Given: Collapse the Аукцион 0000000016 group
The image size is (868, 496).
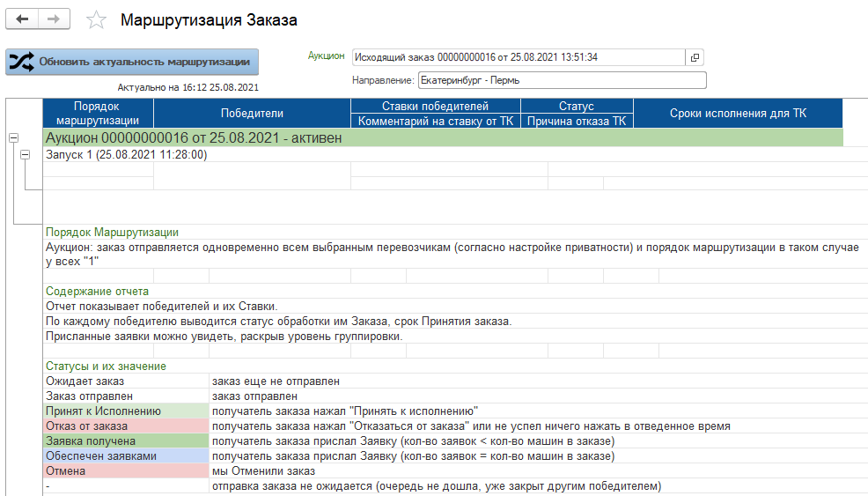Looking at the screenshot, I should coord(14,138).
